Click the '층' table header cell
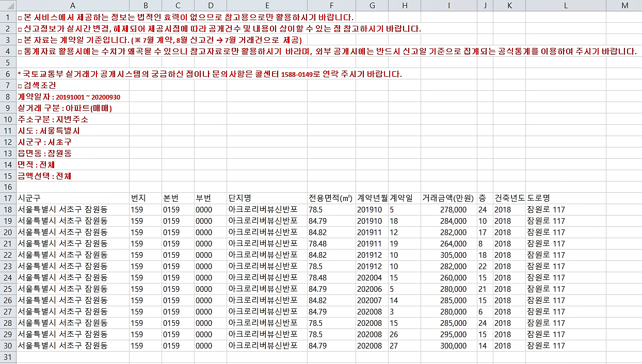The image size is (642, 364). pyautogui.click(x=485, y=198)
